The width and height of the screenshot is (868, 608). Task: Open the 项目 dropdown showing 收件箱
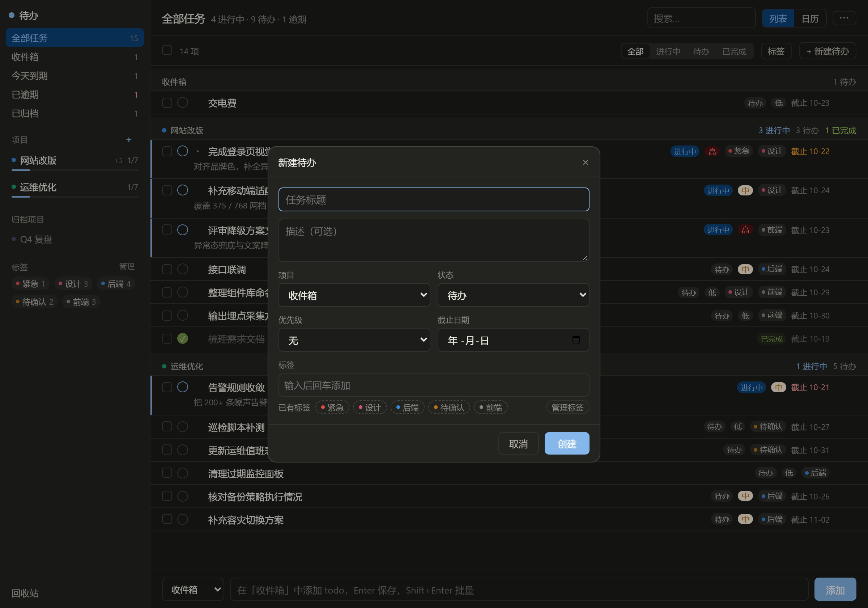(354, 295)
